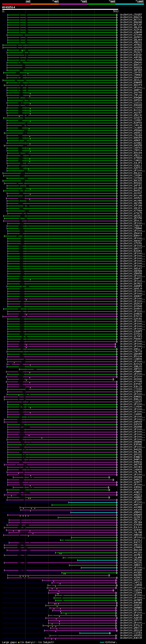Click cyan alignment bar of UniRef100_A5BK83
This screenshot has height=644, width=146.
[x=94, y=512]
